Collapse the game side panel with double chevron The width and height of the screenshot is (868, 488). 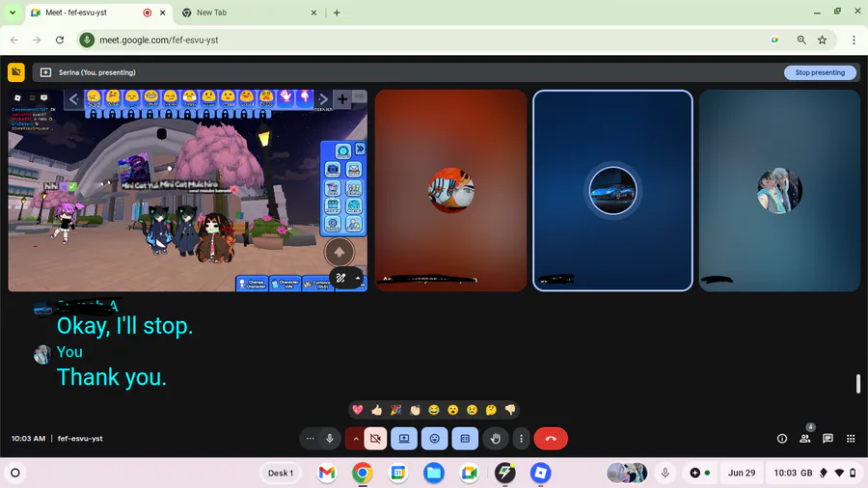pos(360,149)
